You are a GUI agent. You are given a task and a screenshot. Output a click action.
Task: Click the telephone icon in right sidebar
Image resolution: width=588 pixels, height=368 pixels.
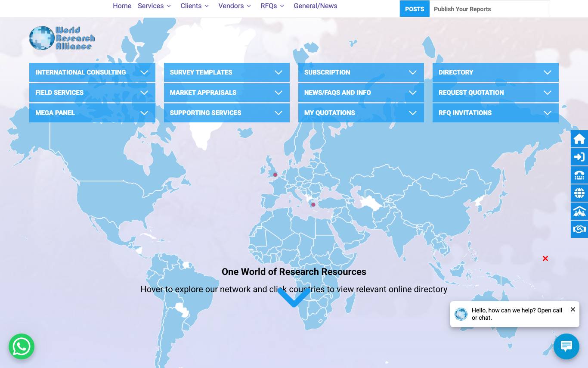click(579, 175)
